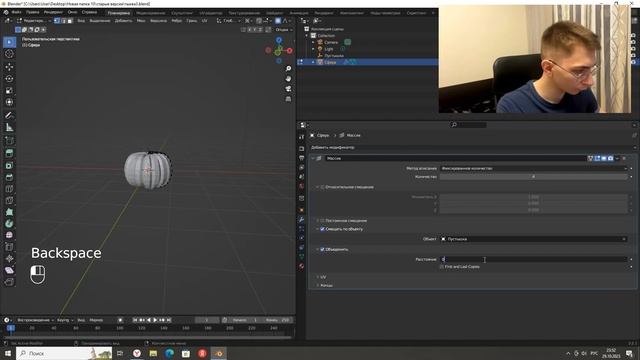Select the Camera item in outliner
640x360 pixels.
pos(331,42)
